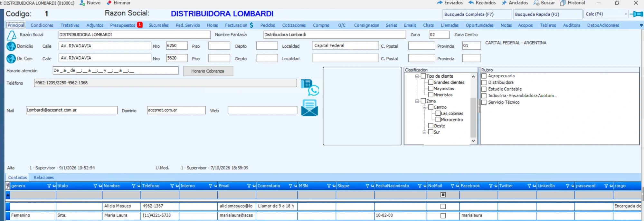Check the Distribuidora rubro

[484, 82]
